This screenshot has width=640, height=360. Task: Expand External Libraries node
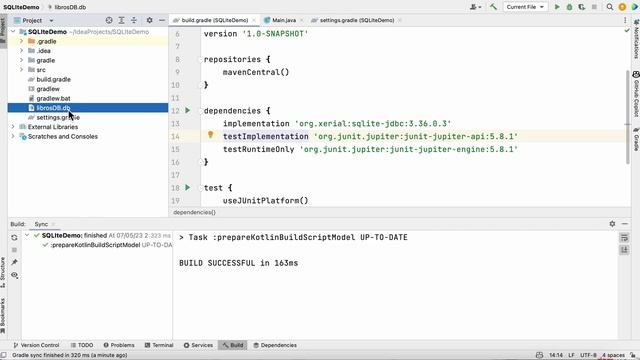pyautogui.click(x=13, y=127)
